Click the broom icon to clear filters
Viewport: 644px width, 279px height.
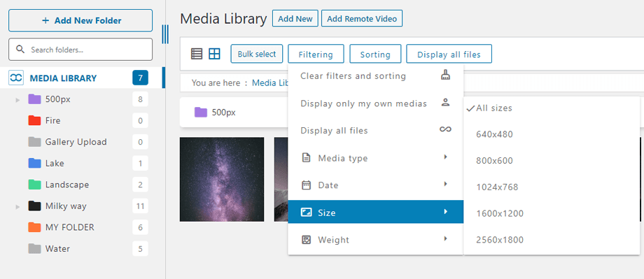click(445, 75)
